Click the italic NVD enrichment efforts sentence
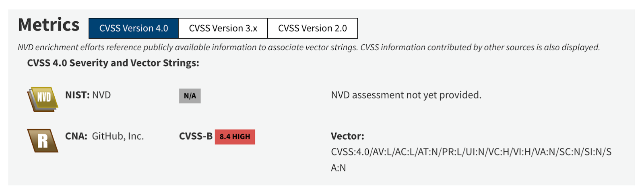Viewport: 644px width, 194px height. (188, 47)
